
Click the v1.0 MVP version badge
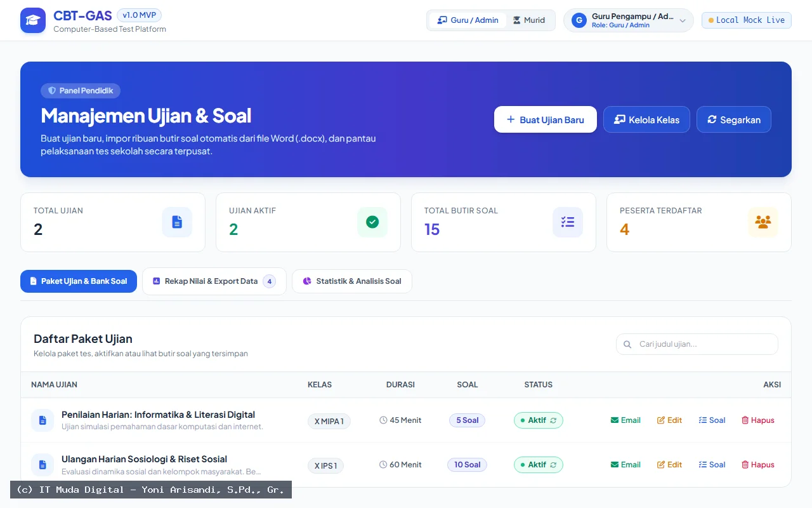pyautogui.click(x=139, y=15)
